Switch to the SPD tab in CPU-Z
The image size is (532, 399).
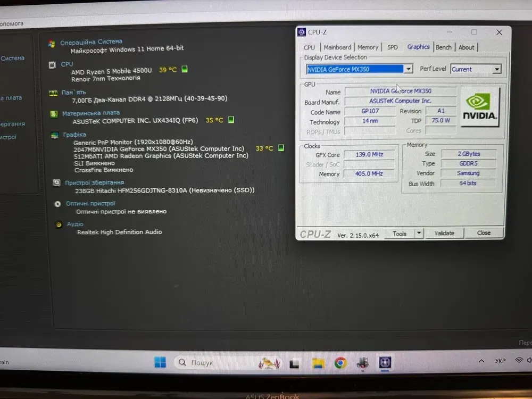click(x=392, y=47)
